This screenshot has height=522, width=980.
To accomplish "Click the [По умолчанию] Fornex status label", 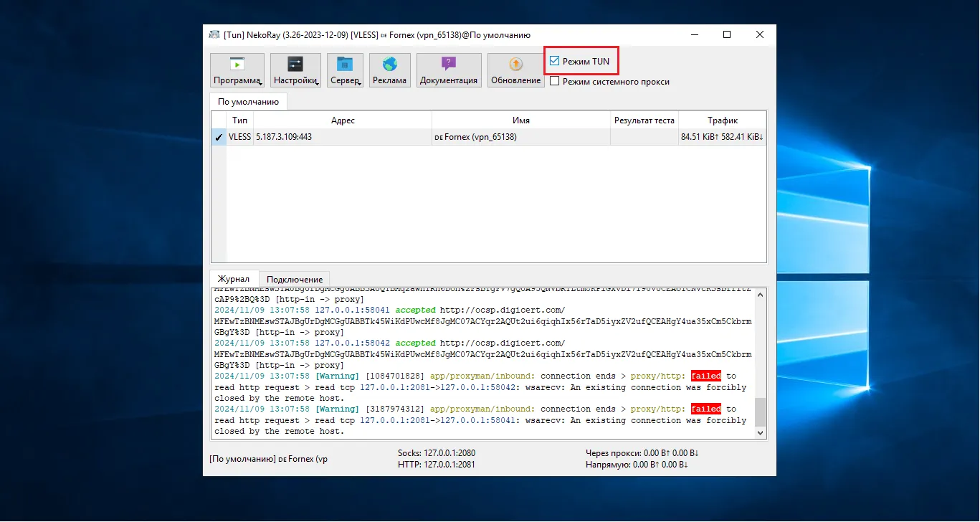I will [x=268, y=459].
